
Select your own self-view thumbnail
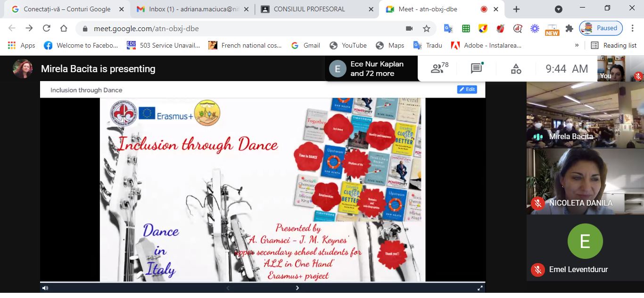(x=620, y=68)
